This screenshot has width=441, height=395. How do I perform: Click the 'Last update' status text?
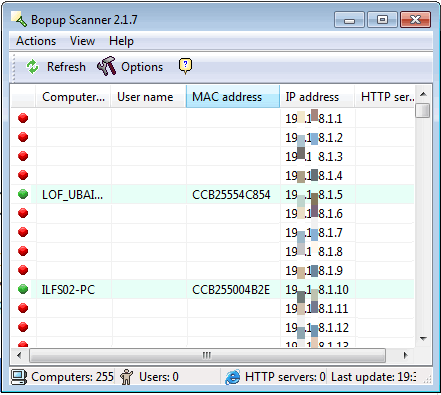[x=374, y=377]
